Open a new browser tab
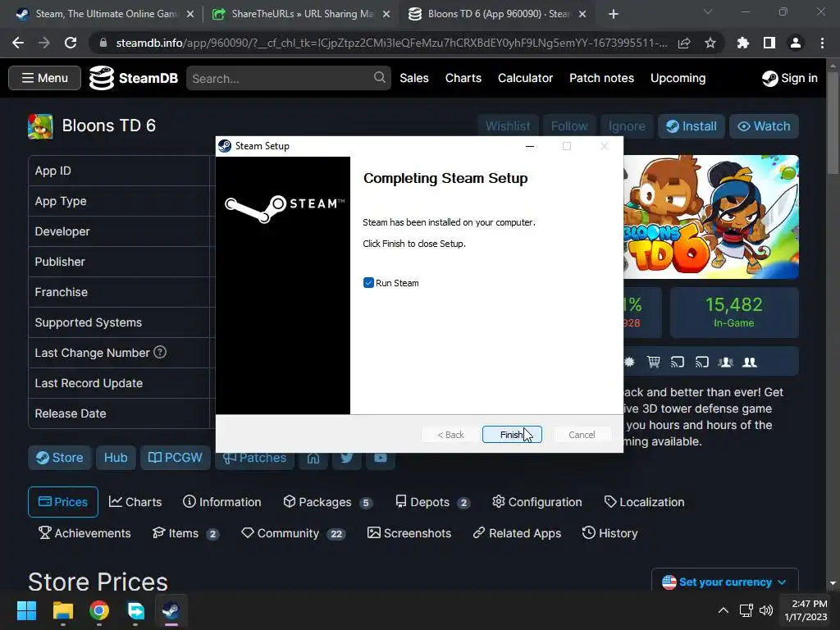This screenshot has width=840, height=630. [614, 15]
